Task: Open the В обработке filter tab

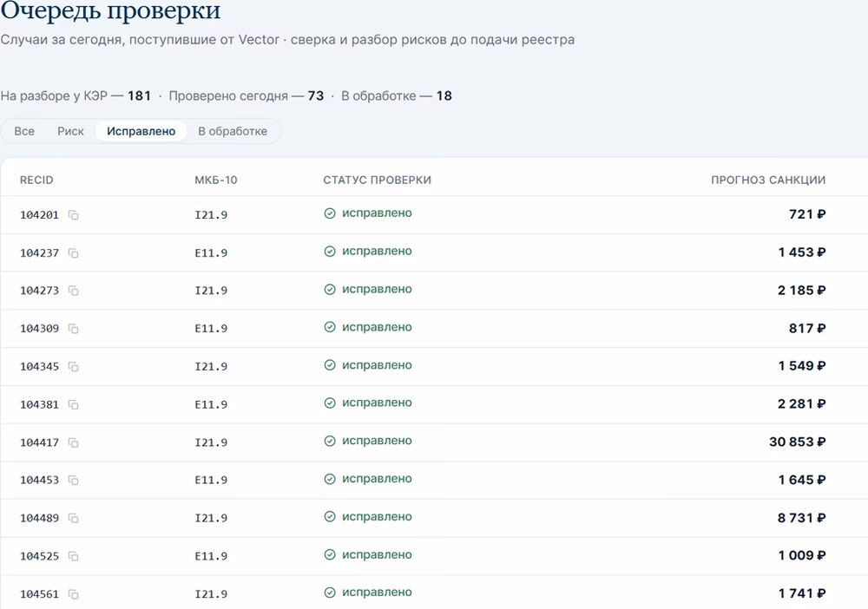Action: 233,132
